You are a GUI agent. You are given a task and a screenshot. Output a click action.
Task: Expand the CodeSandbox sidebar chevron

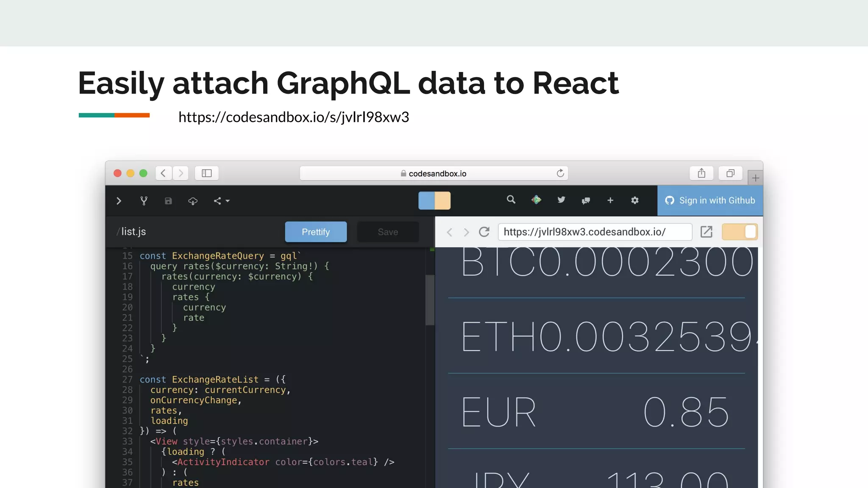pyautogui.click(x=119, y=201)
